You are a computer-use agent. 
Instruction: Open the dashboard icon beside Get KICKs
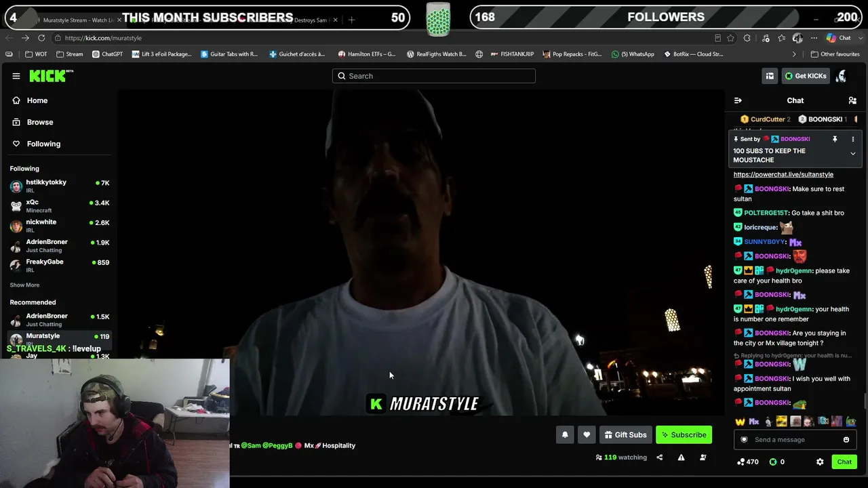pos(770,76)
